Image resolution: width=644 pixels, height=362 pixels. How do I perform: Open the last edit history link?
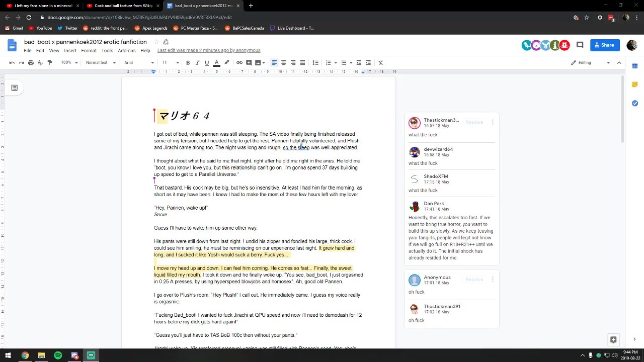coord(209,51)
